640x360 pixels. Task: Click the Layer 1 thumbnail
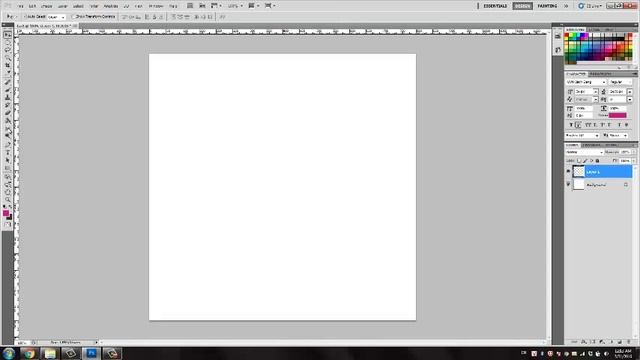(x=579, y=171)
